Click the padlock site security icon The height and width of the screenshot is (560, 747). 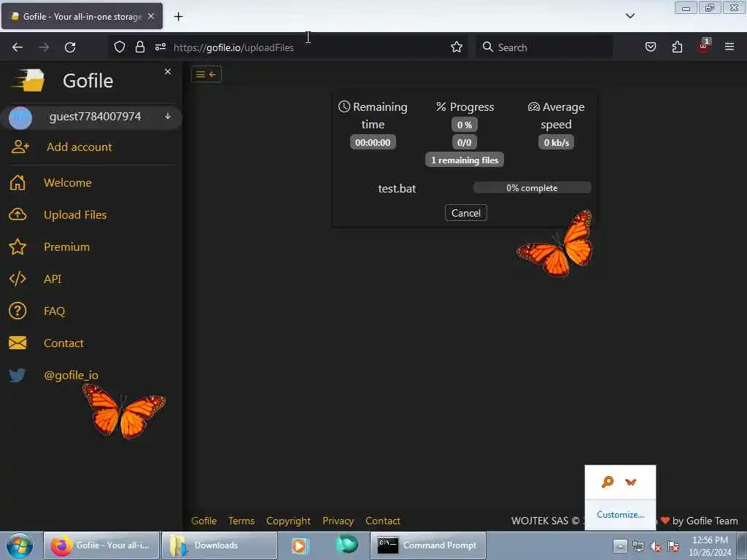click(x=139, y=47)
